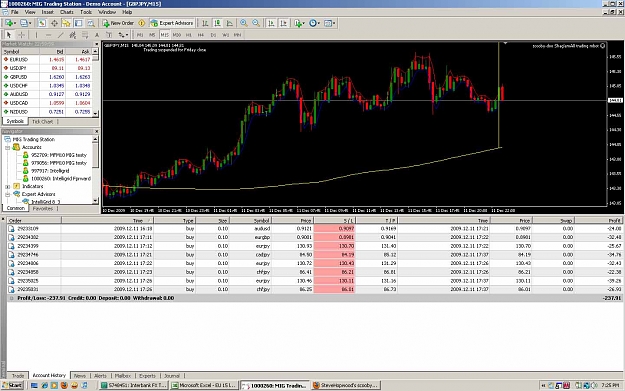Image resolution: width=625 pixels, height=391 pixels.
Task: Close the Navigator panel
Action: [96, 131]
